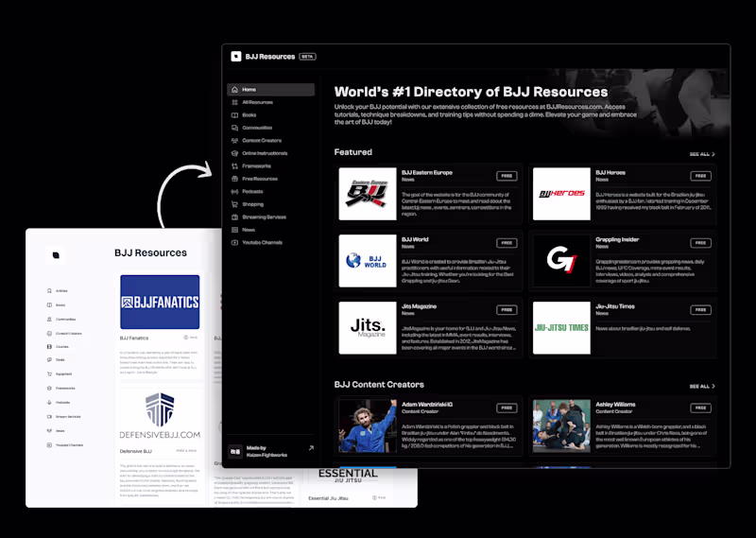Expand Featured section with See All
The height and width of the screenshot is (538, 756).
tap(702, 154)
